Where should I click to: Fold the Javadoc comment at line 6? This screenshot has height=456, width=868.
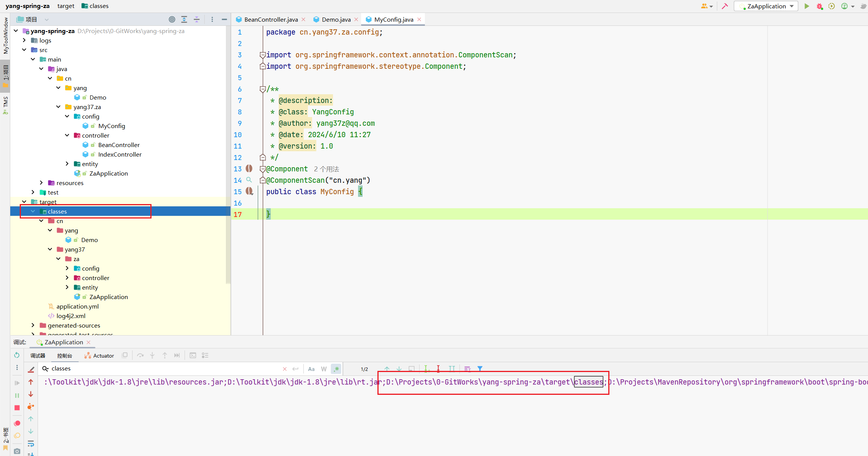[262, 89]
